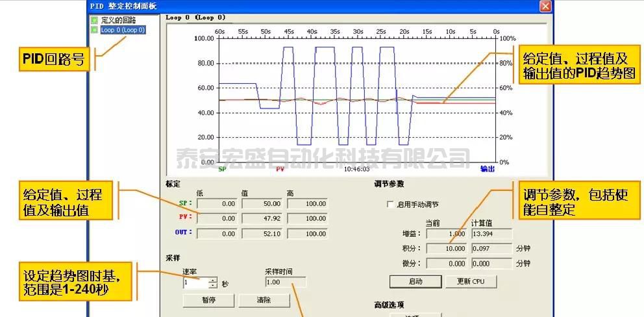Decrease the 速率 value with down arrow
The image size is (644, 317).
212,286
